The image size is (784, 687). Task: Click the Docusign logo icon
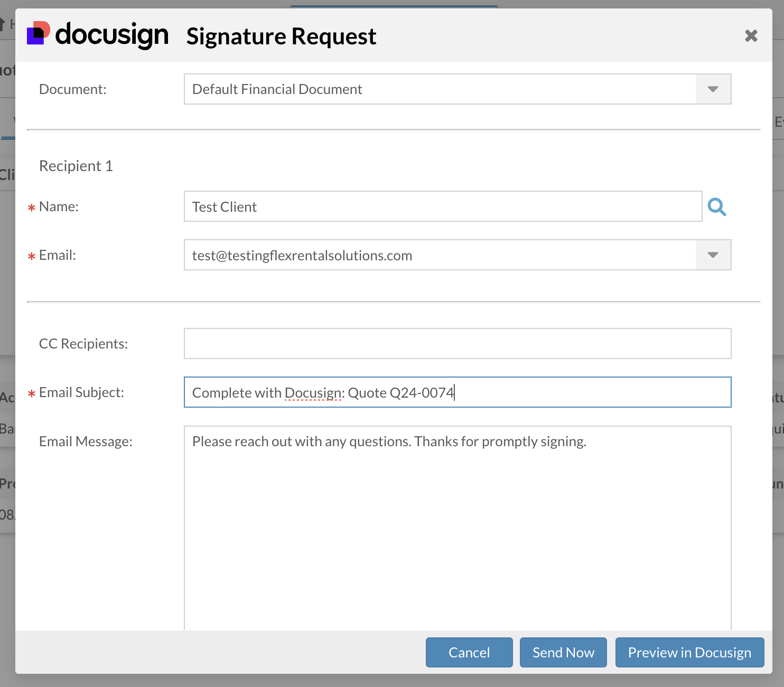coord(38,33)
